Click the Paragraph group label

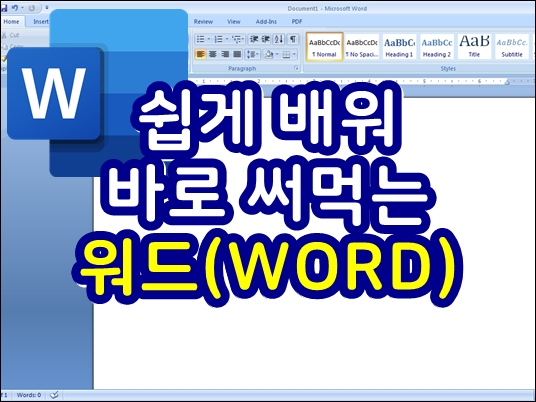(242, 69)
